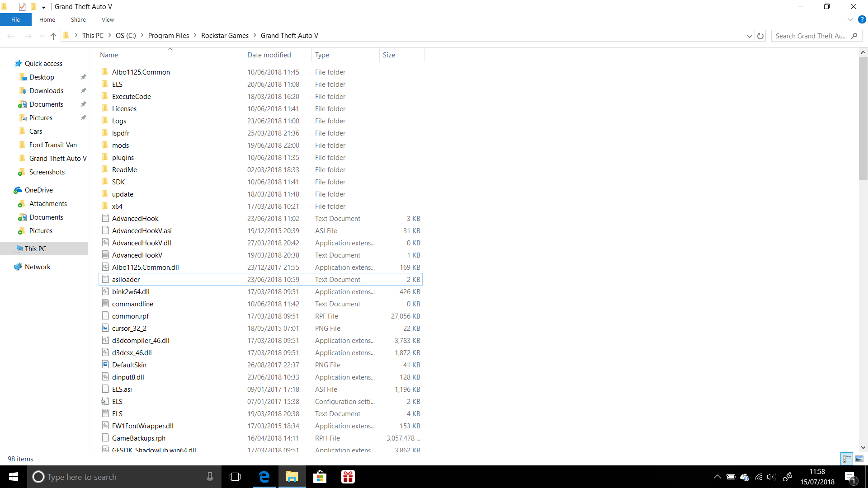Click the mods folder icon
Image resolution: width=868 pixels, height=488 pixels.
pyautogui.click(x=105, y=145)
